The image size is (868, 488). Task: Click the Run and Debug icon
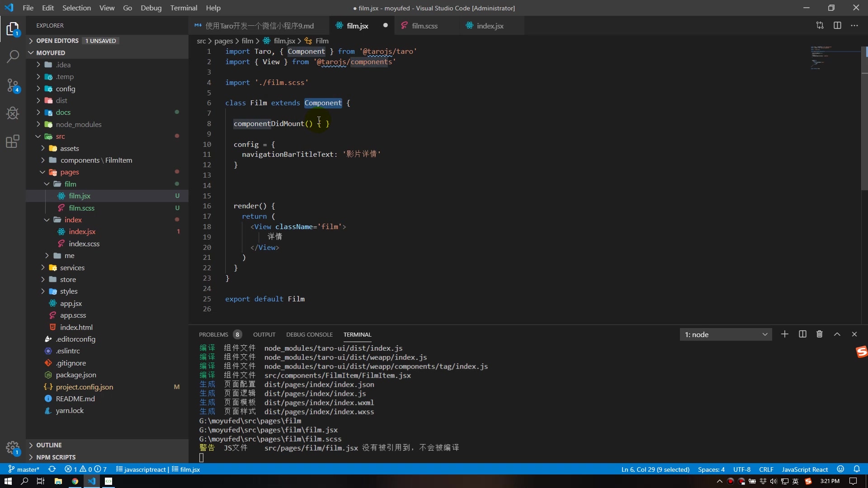13,113
